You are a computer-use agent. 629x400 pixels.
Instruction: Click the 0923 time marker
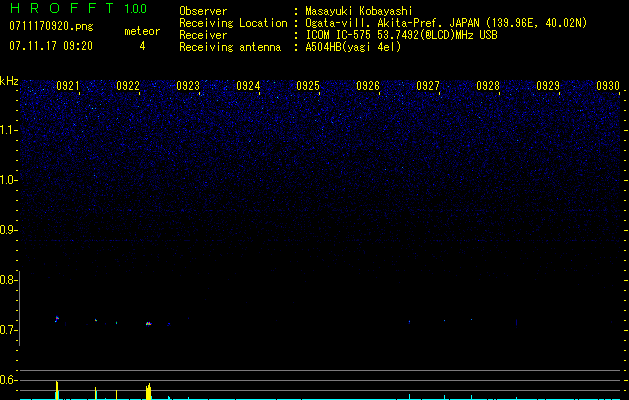(188, 86)
